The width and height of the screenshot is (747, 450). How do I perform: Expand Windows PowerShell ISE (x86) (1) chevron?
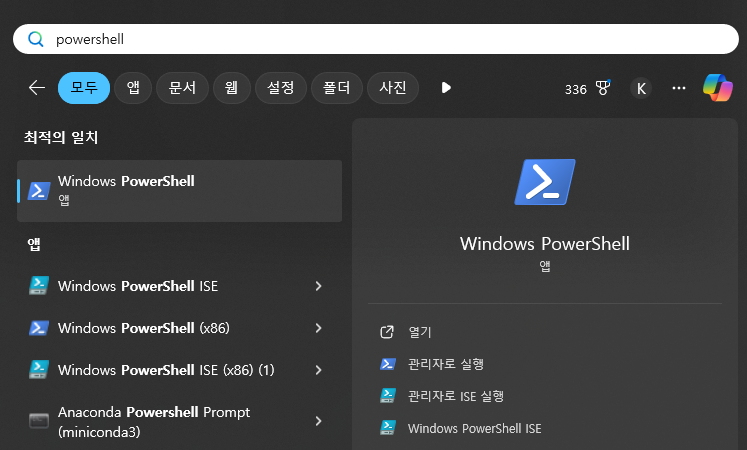(318, 370)
